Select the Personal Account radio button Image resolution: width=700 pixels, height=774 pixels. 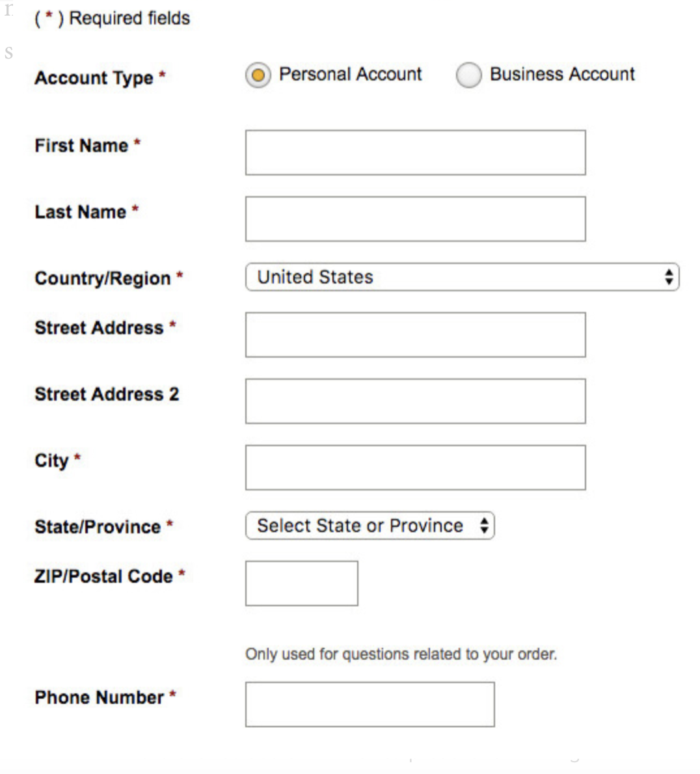[x=258, y=75]
